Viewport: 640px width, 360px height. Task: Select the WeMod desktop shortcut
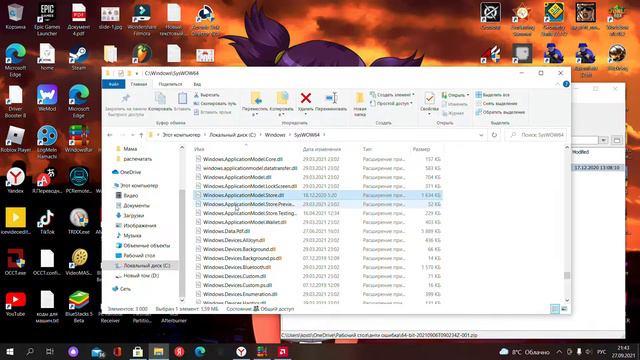[x=47, y=99]
